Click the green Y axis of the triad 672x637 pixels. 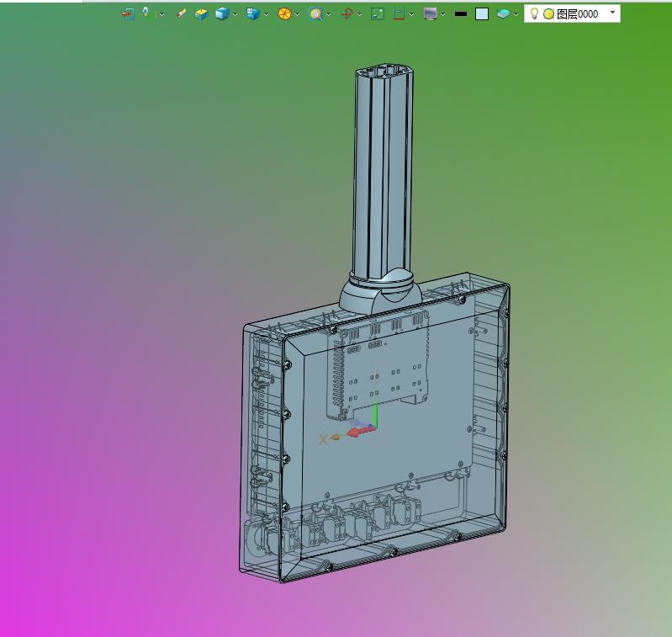(374, 416)
